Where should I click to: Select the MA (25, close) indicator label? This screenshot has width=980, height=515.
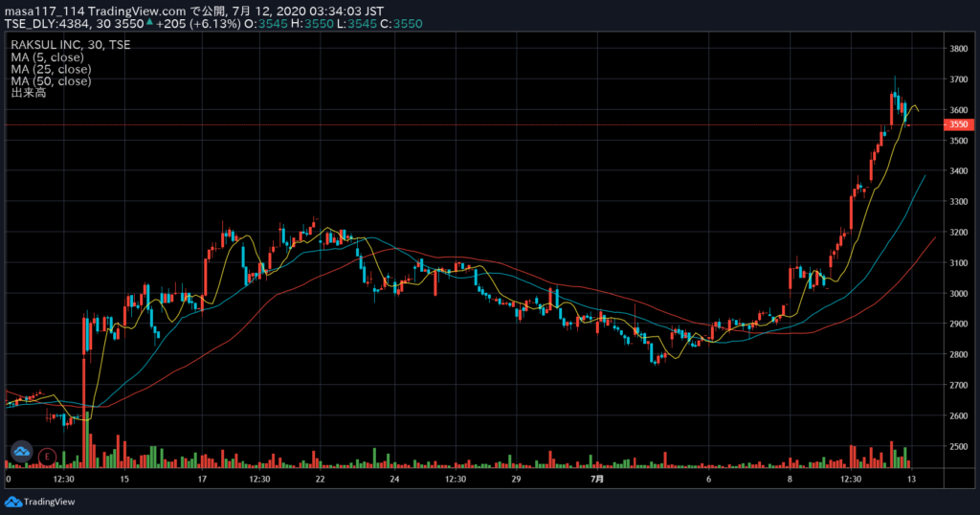(51, 69)
